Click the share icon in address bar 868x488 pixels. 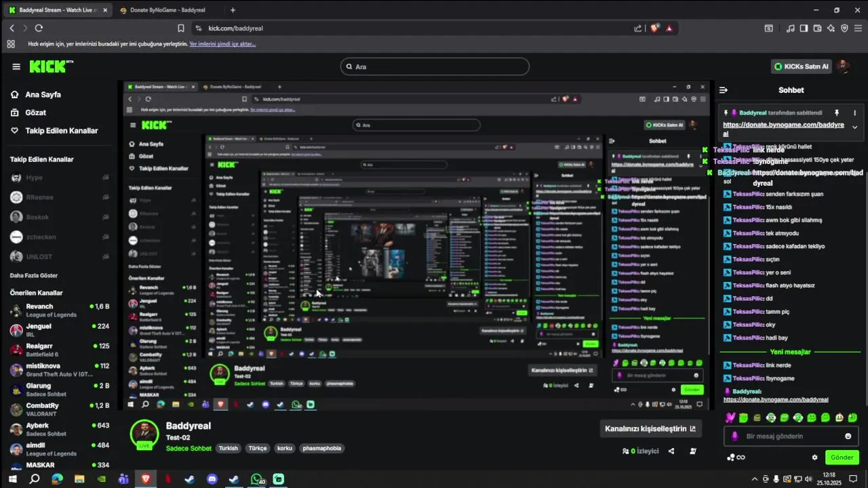(x=638, y=28)
